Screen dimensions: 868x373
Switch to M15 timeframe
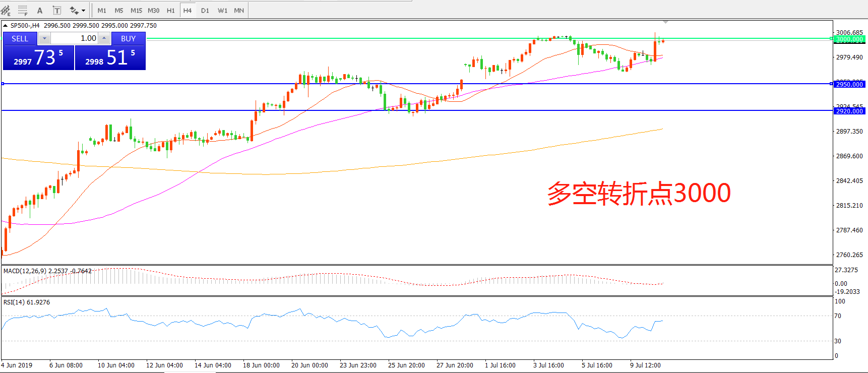click(x=136, y=10)
